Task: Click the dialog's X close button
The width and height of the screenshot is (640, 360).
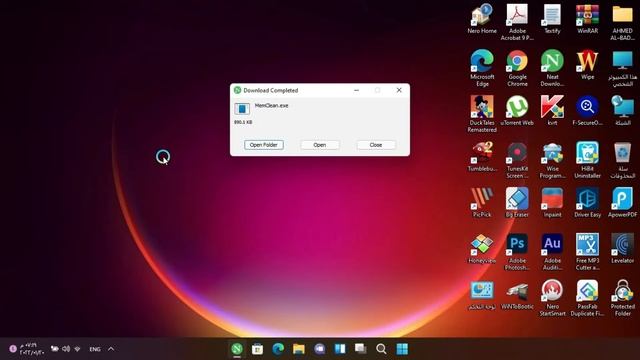Action: [x=399, y=90]
